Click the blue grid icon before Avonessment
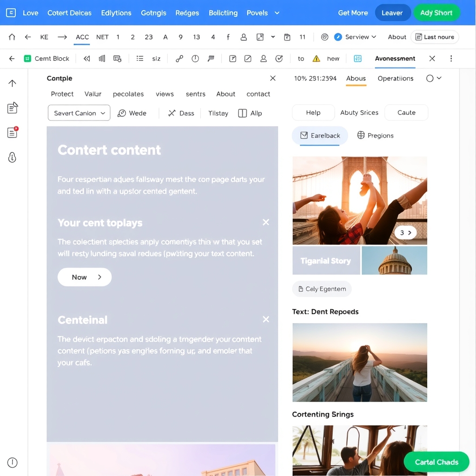This screenshot has height=476, width=476. [x=357, y=59]
